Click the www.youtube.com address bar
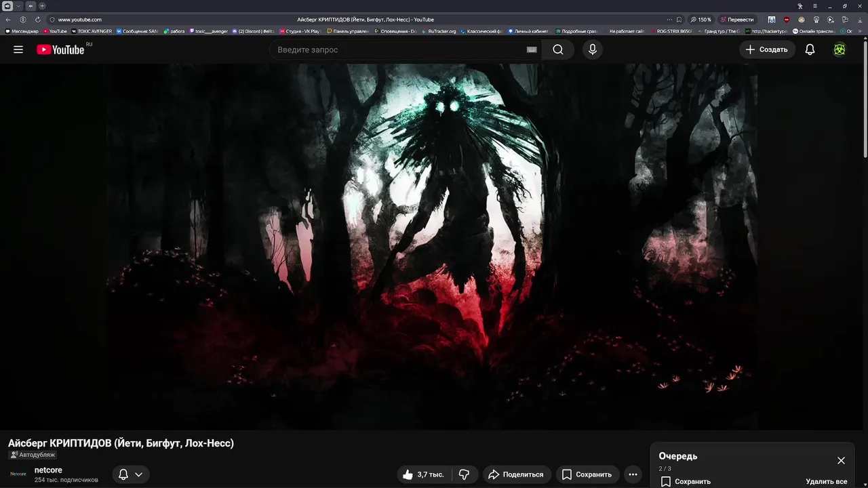868x488 pixels. [x=80, y=20]
